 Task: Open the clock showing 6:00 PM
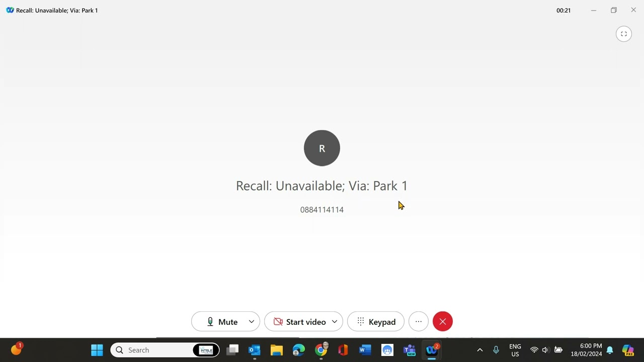pyautogui.click(x=586, y=350)
